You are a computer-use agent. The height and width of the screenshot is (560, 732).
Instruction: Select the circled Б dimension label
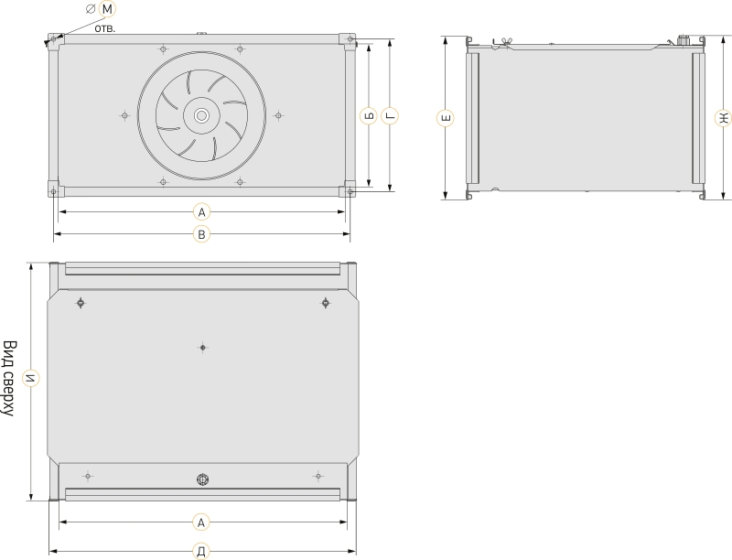coord(369,115)
